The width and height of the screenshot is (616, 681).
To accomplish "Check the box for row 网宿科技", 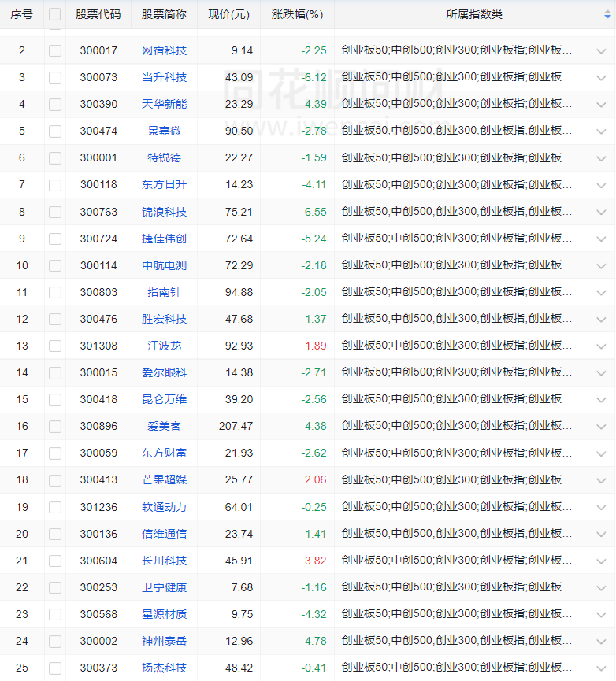I will [x=54, y=51].
